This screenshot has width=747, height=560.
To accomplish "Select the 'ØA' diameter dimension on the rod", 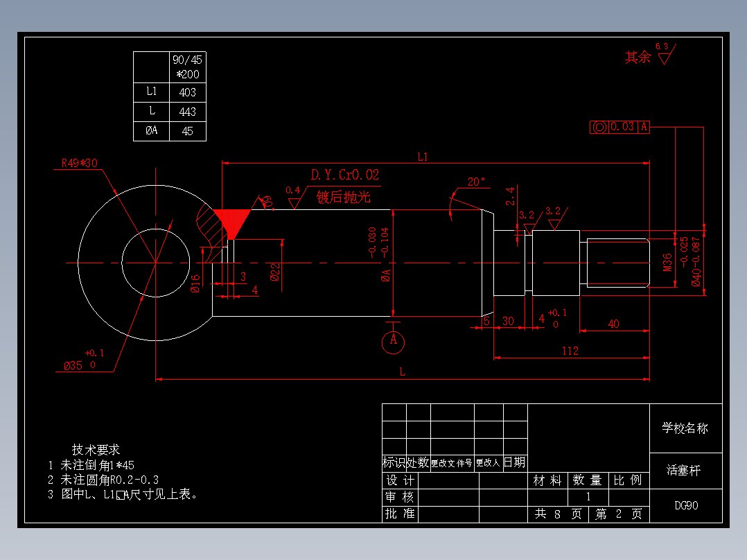I will (x=386, y=275).
